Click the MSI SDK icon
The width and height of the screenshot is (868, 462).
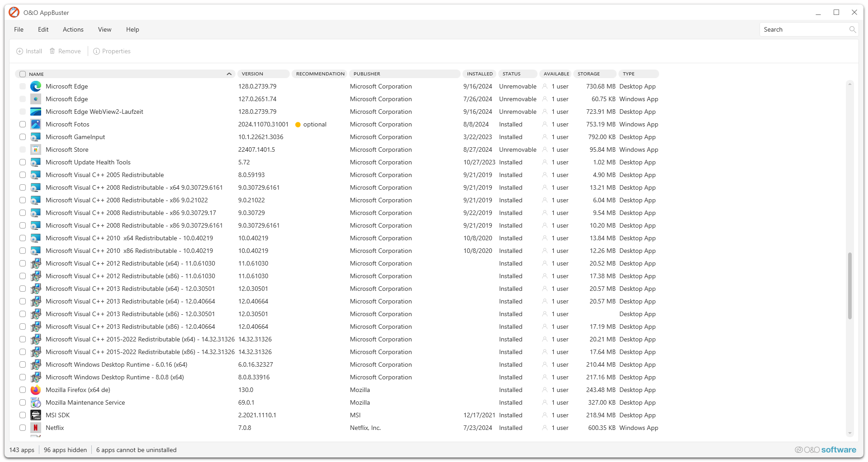tap(36, 415)
